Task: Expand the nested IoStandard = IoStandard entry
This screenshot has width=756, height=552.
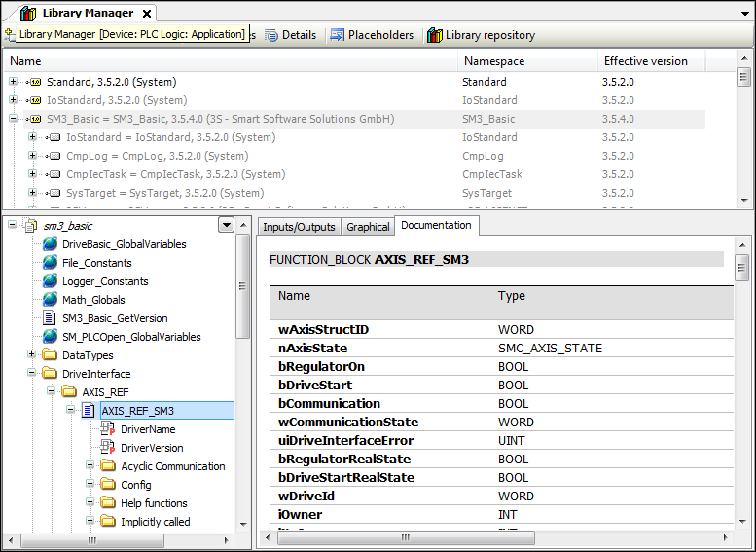Action: pos(32,137)
